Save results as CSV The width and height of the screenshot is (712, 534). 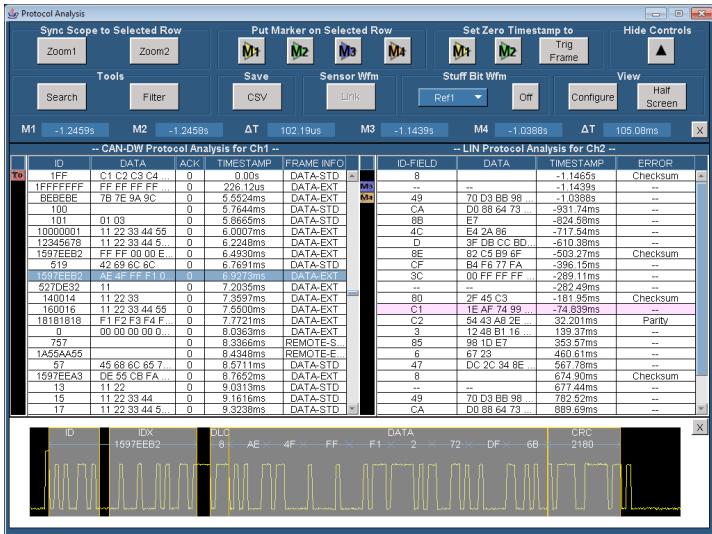point(257,97)
